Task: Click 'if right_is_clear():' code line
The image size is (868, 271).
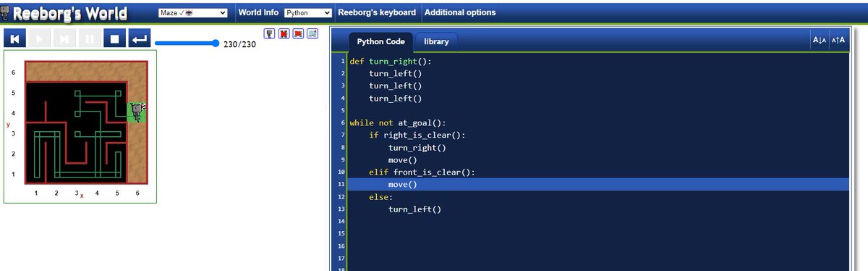Action: point(417,135)
